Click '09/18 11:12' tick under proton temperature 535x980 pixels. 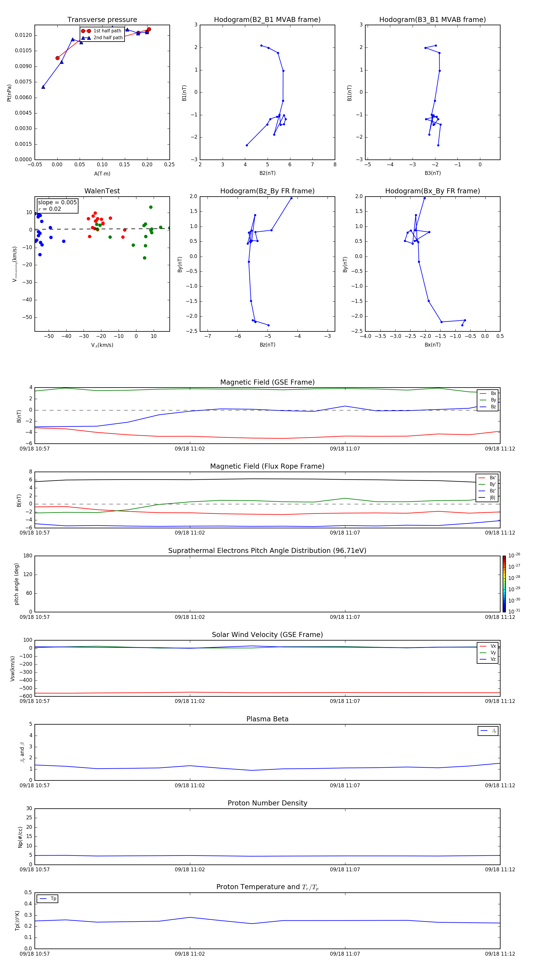500,954
